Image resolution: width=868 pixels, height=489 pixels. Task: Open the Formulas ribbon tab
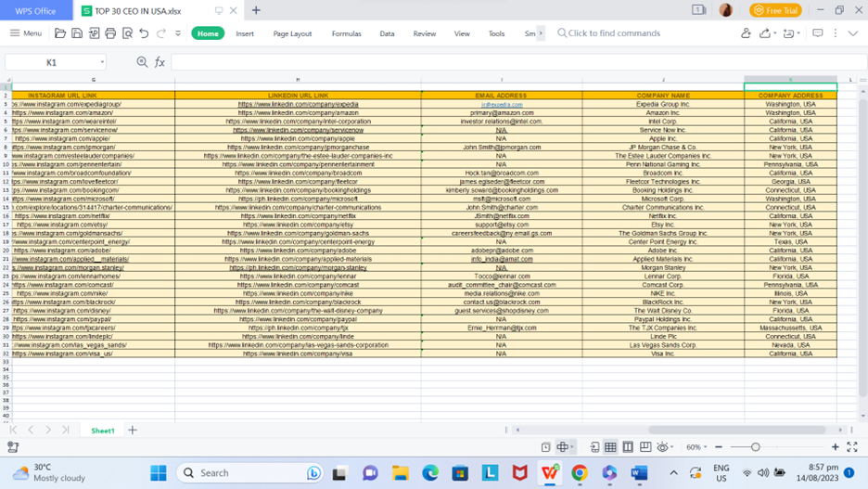point(347,33)
